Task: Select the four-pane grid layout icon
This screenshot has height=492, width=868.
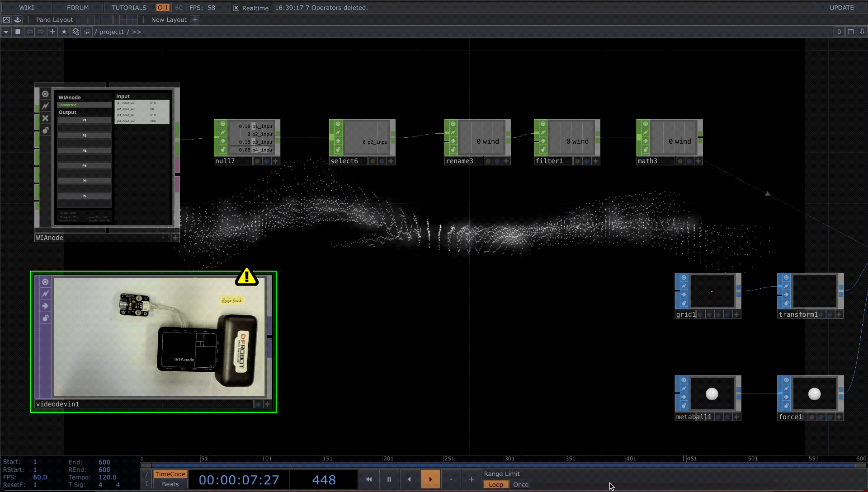Action: click(132, 20)
